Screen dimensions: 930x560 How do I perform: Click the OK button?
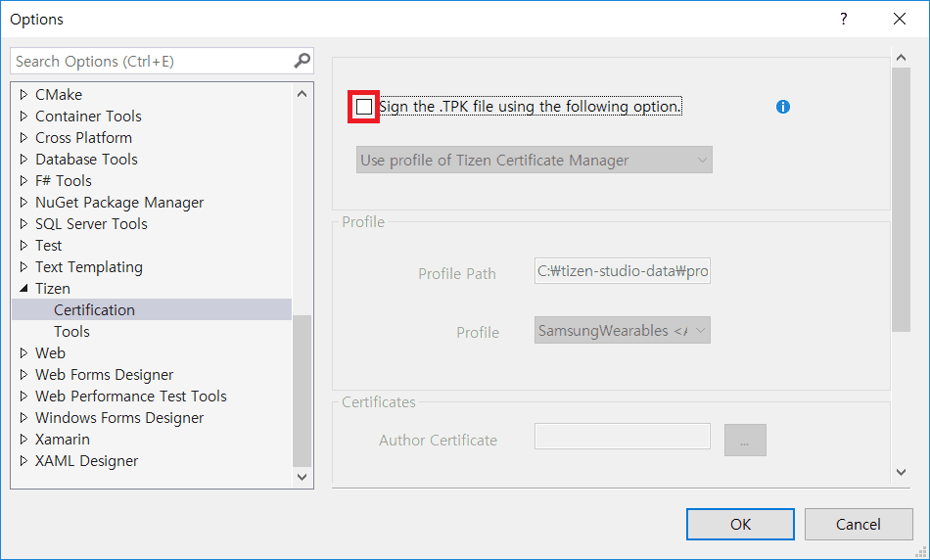click(x=740, y=525)
